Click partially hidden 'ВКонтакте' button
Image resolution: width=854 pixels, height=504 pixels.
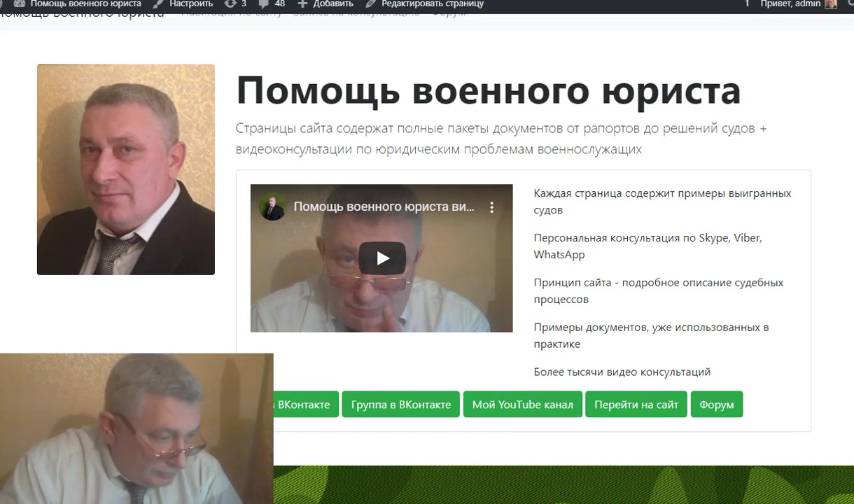click(x=306, y=405)
